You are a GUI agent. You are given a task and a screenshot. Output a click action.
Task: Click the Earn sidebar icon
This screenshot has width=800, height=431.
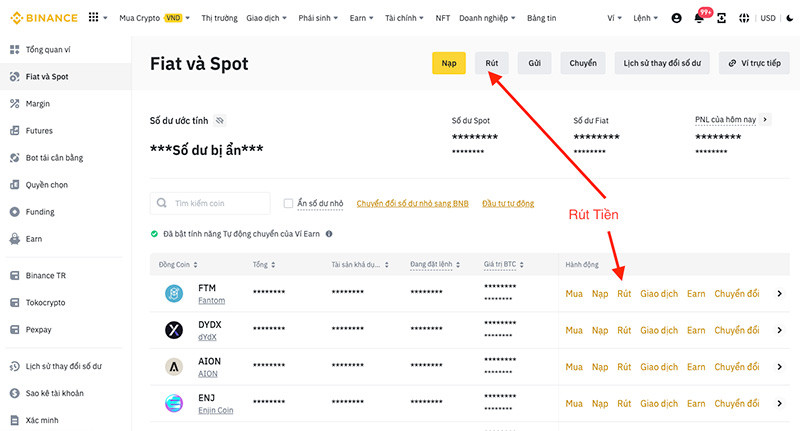pyautogui.click(x=15, y=239)
